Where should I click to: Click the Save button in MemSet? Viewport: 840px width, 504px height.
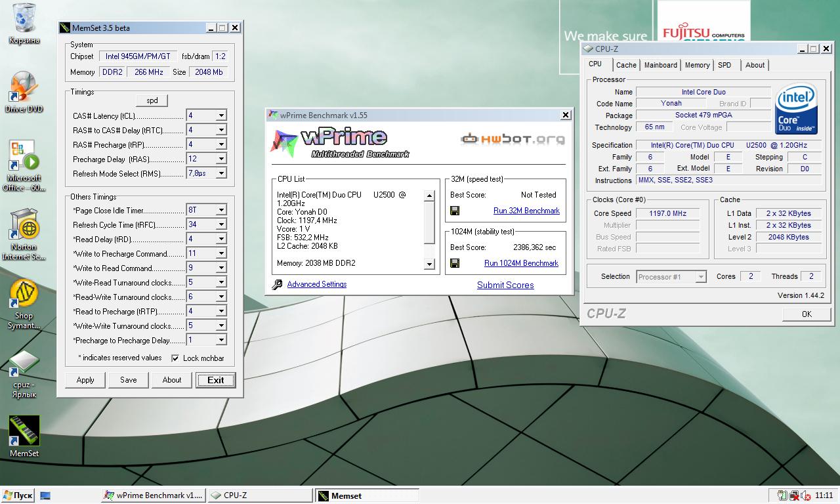[129, 380]
